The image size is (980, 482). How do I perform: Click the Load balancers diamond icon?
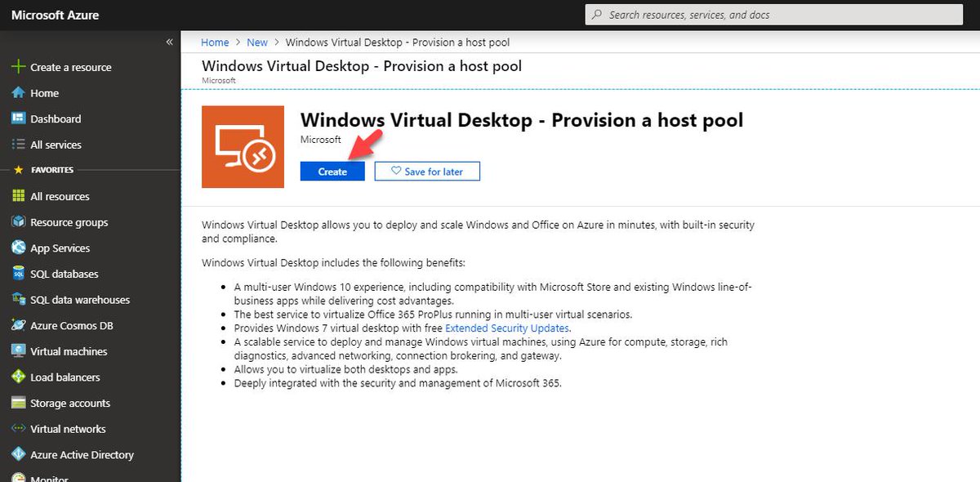point(18,377)
